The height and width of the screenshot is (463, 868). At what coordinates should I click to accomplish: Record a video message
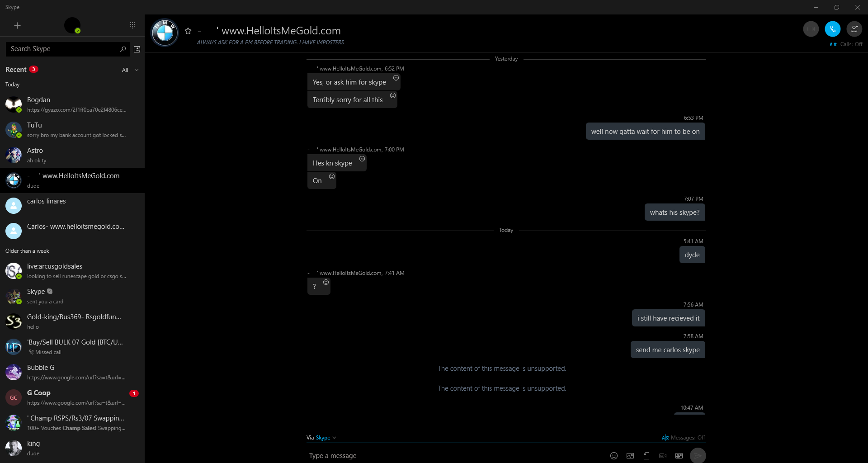[663, 456]
